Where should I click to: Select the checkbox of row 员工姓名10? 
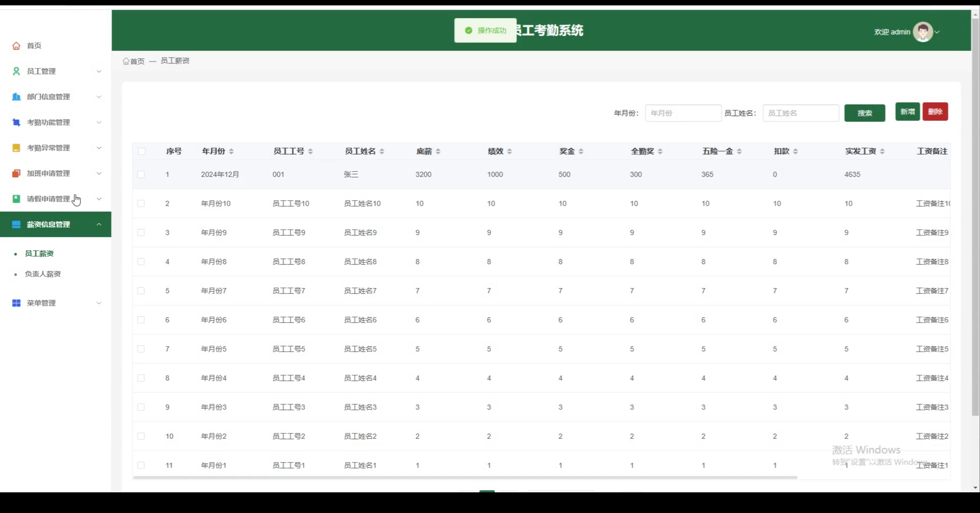[141, 204]
